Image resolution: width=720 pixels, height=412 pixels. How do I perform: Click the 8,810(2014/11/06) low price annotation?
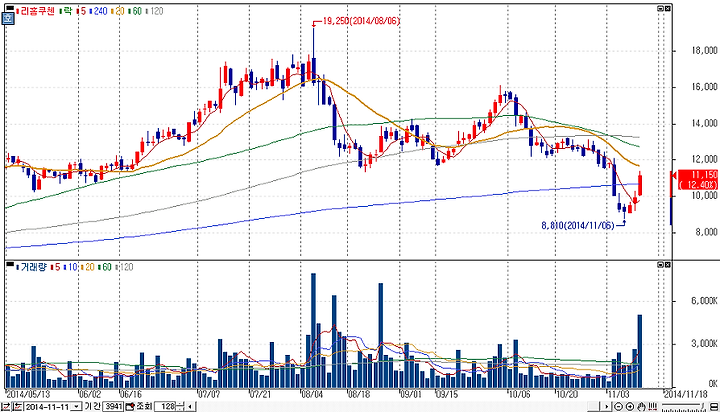[x=578, y=226]
